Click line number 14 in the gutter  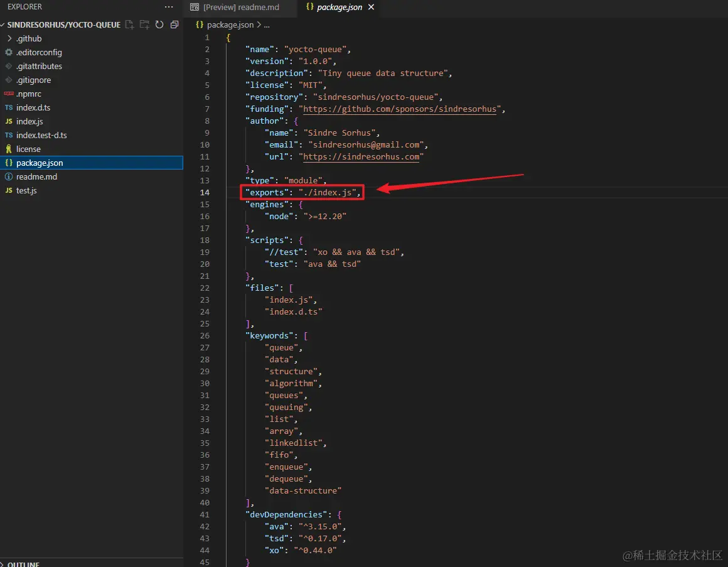coord(205,193)
